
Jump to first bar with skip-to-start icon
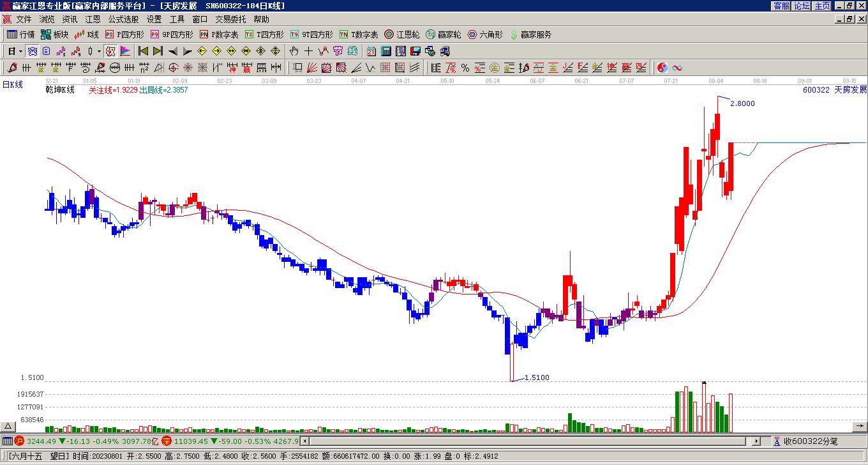point(143,51)
